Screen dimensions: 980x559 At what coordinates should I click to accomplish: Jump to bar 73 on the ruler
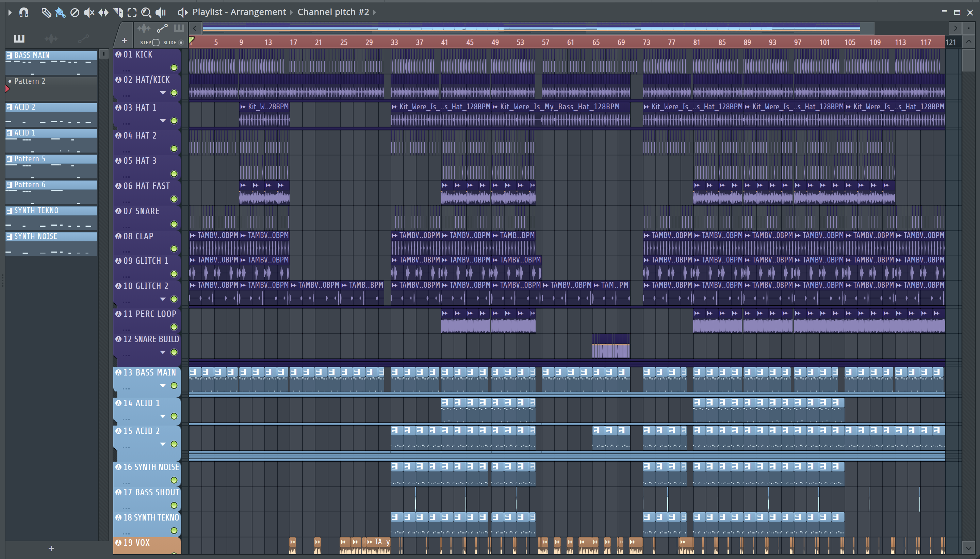[x=646, y=42]
